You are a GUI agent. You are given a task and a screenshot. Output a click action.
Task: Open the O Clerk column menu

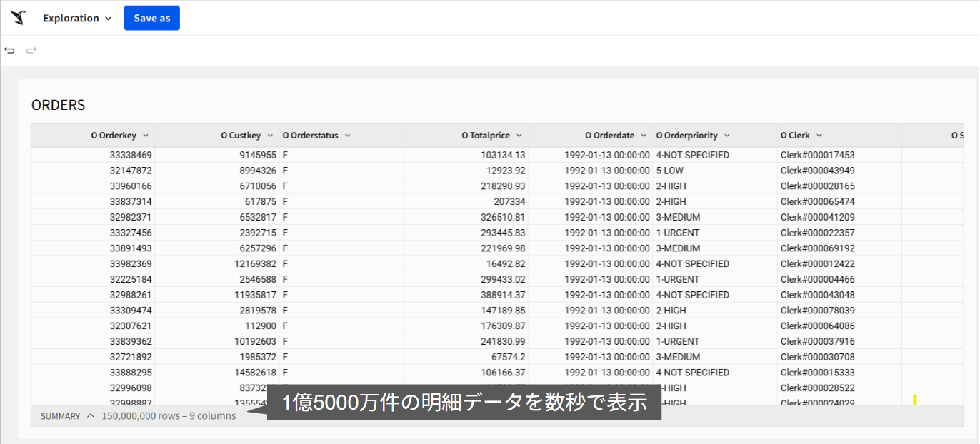point(818,135)
